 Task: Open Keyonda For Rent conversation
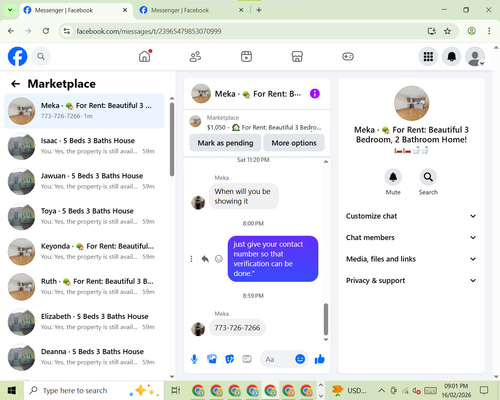[84, 251]
